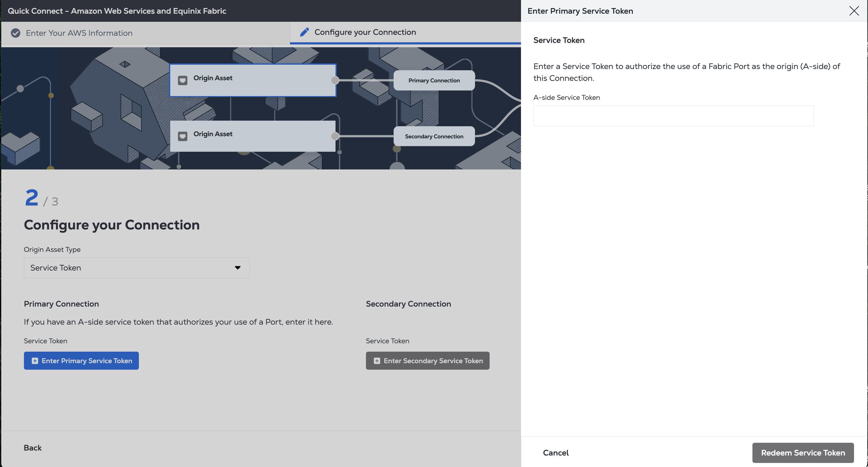Click the Enter Primary Service Token button
This screenshot has height=467, width=868.
pyautogui.click(x=81, y=360)
